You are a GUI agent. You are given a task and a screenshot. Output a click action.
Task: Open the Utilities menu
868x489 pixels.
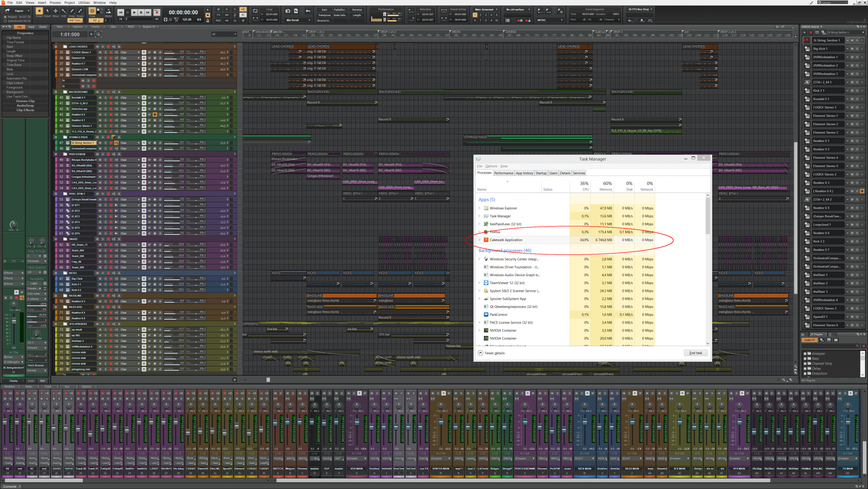(x=84, y=3)
